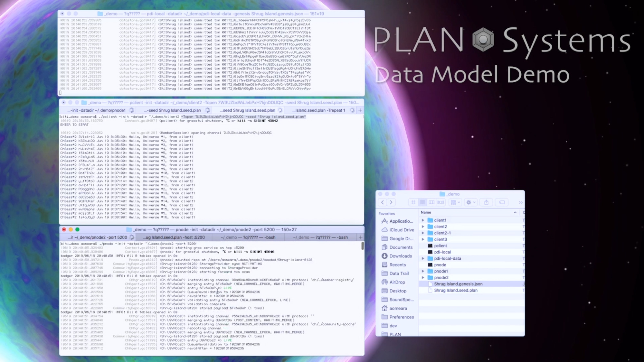Image resolution: width=644 pixels, height=362 pixels.
Task: Click the Finder forward navigation button
Action: [x=391, y=202]
